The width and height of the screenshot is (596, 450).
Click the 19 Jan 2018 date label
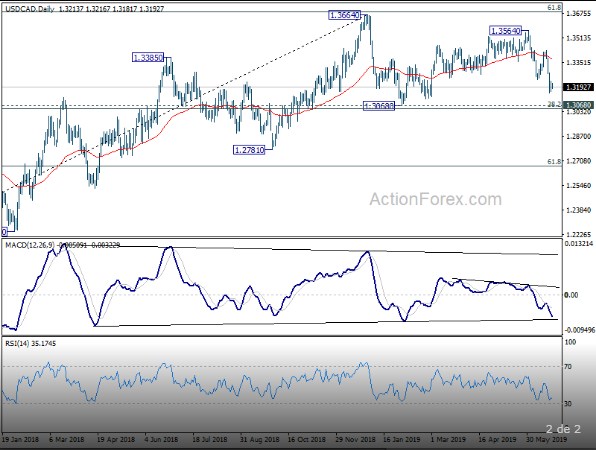[20, 439]
